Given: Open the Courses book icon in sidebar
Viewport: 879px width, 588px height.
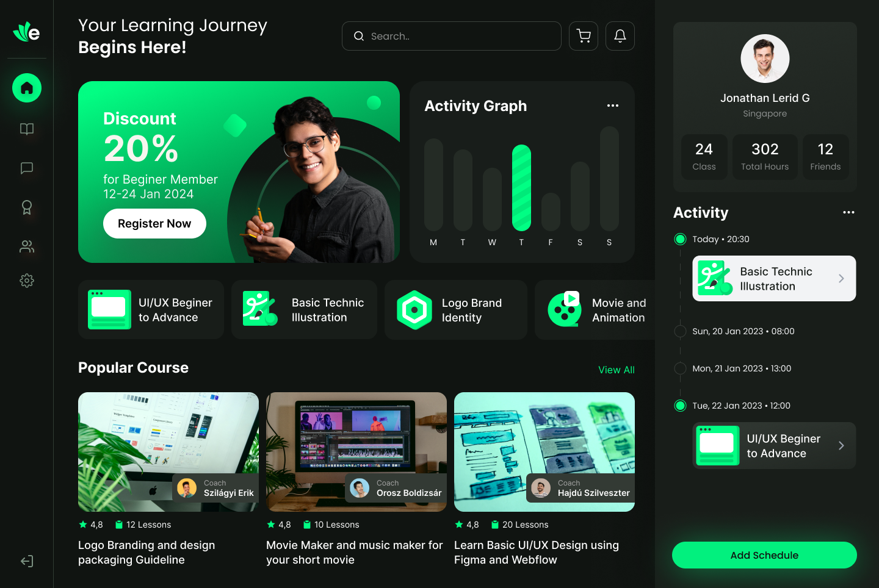Looking at the screenshot, I should click(26, 129).
